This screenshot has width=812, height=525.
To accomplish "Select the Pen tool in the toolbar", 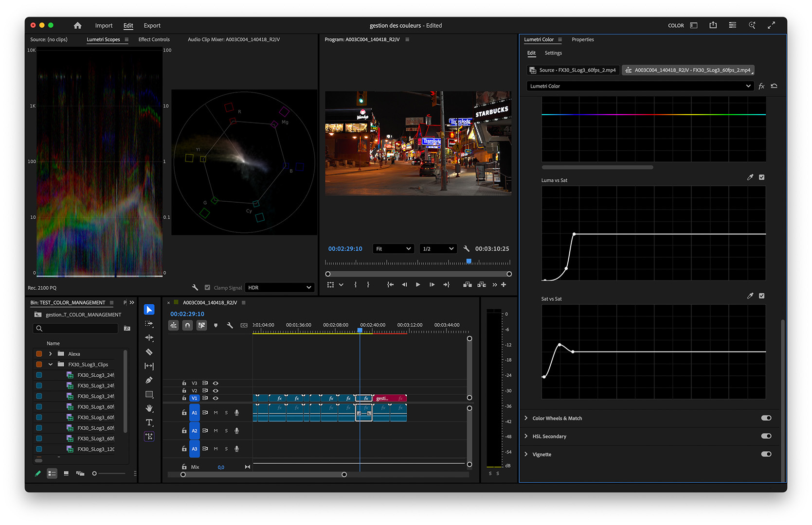I will [x=149, y=380].
